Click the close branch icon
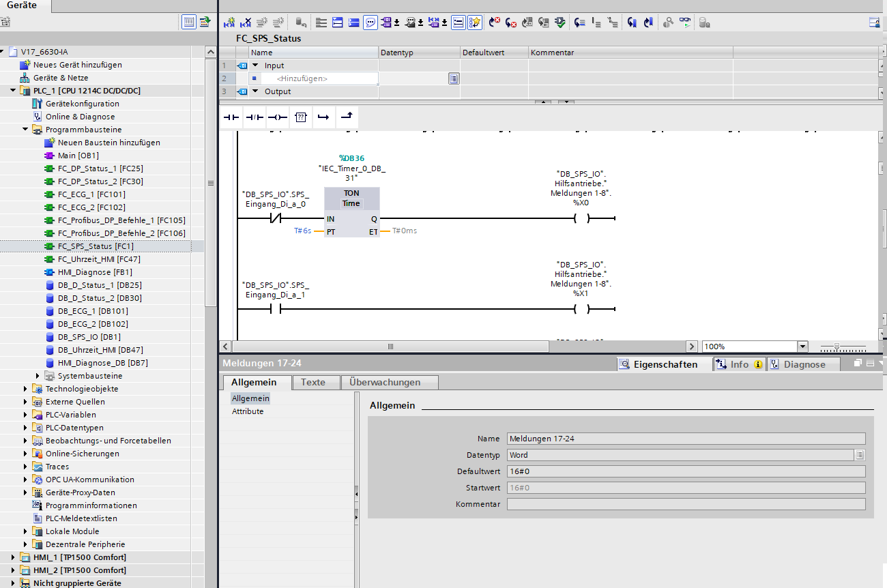This screenshot has width=887, height=588. coord(347,117)
